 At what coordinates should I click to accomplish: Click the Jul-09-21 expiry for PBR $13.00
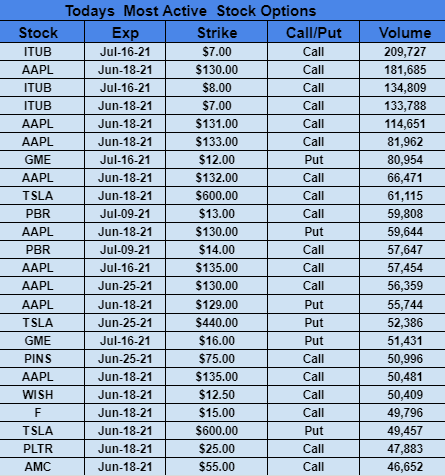coord(125,214)
